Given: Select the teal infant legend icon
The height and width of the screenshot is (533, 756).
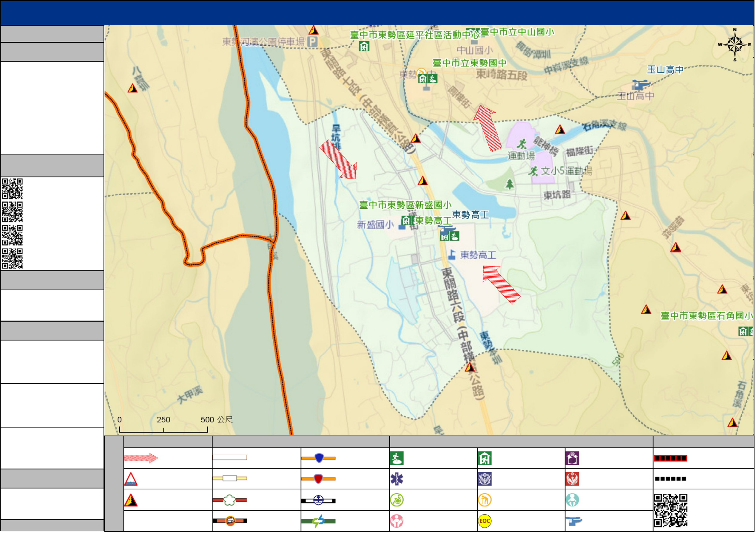Looking at the screenshot, I should coord(573,501).
